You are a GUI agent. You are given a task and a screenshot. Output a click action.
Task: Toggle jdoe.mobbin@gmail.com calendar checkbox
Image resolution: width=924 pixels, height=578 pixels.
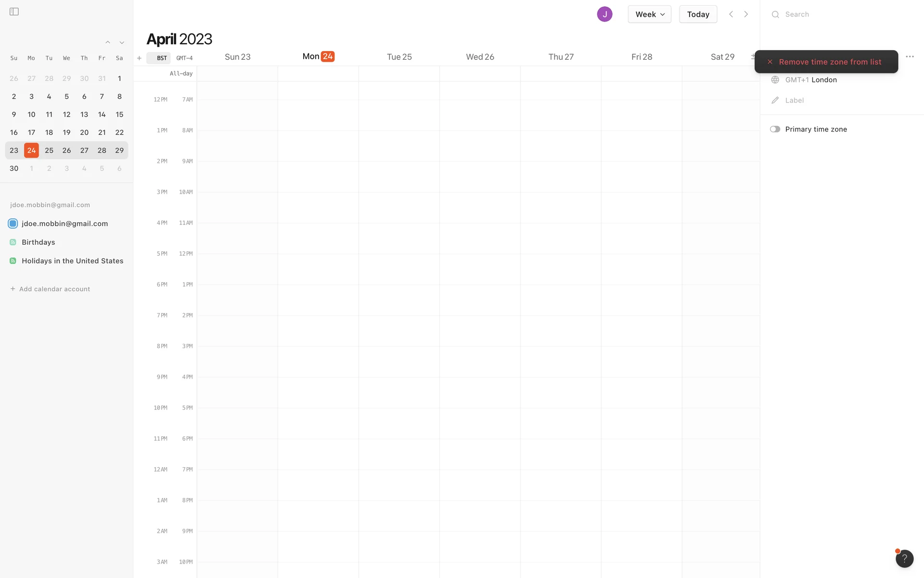pyautogui.click(x=13, y=223)
